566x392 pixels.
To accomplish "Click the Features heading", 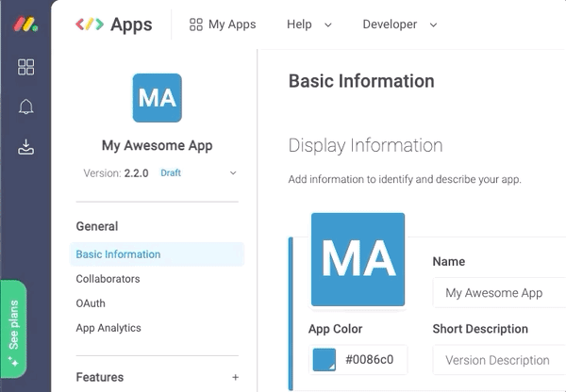I will click(100, 377).
